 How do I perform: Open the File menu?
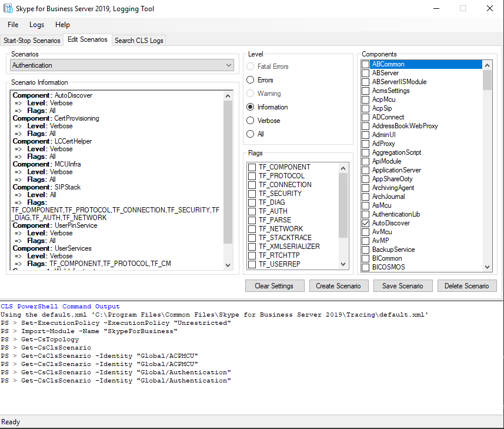[x=13, y=25]
